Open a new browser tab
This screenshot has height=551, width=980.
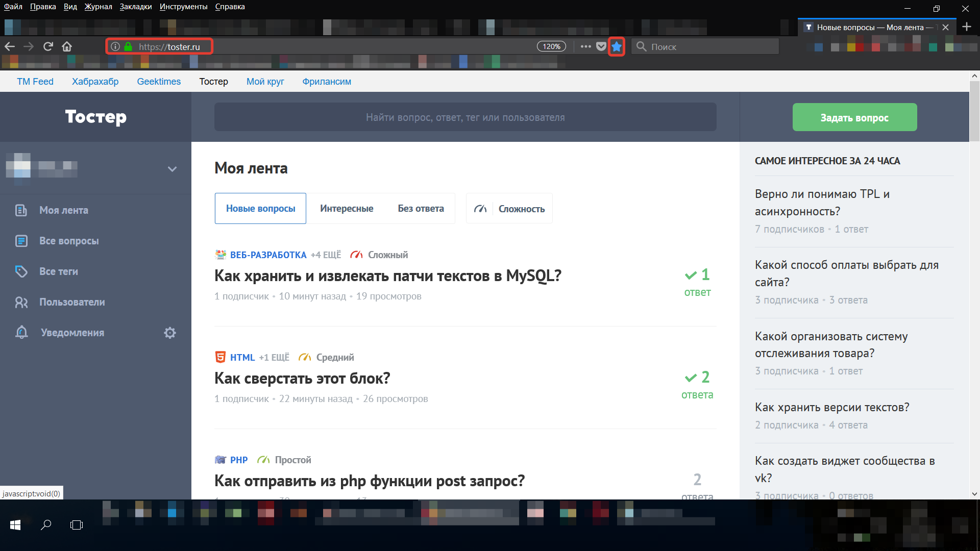(966, 27)
